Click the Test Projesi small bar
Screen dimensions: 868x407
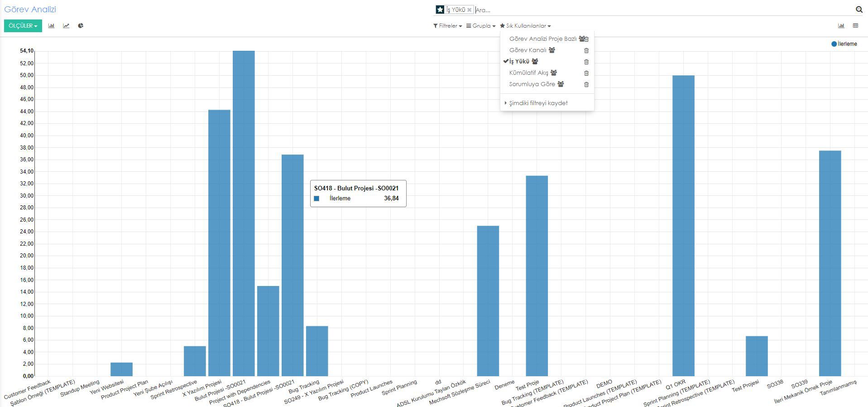757,356
